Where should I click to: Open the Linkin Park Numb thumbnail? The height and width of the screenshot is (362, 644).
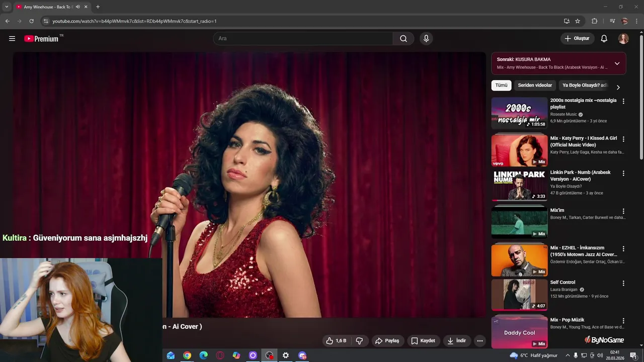click(519, 185)
